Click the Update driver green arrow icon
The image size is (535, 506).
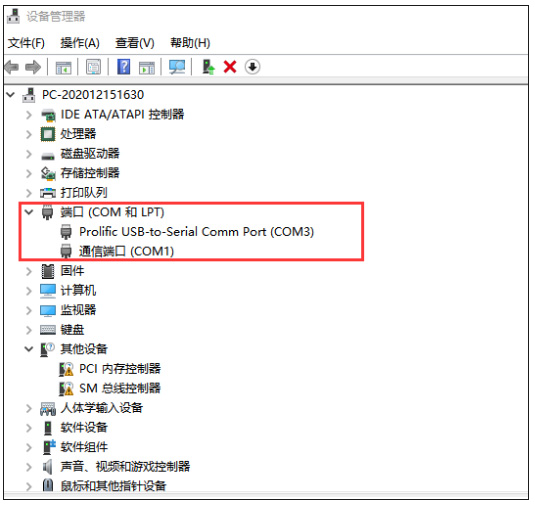(x=208, y=67)
